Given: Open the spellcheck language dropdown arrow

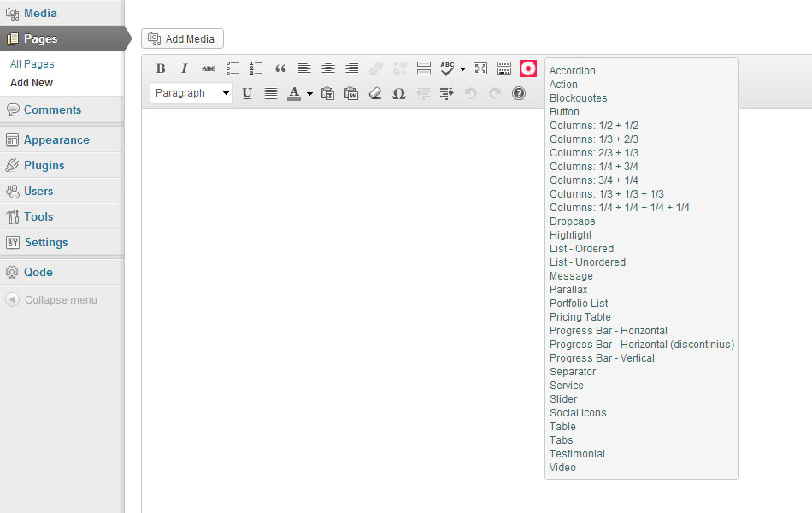Looking at the screenshot, I should click(x=462, y=69).
